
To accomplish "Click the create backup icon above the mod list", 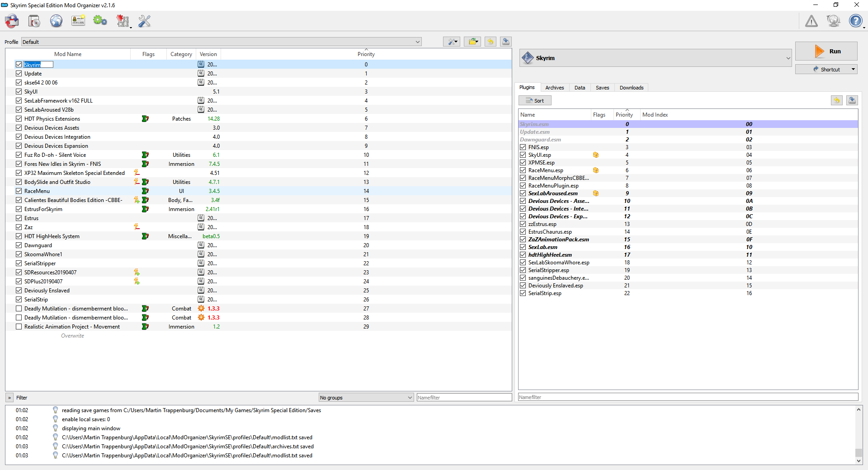I will click(506, 42).
